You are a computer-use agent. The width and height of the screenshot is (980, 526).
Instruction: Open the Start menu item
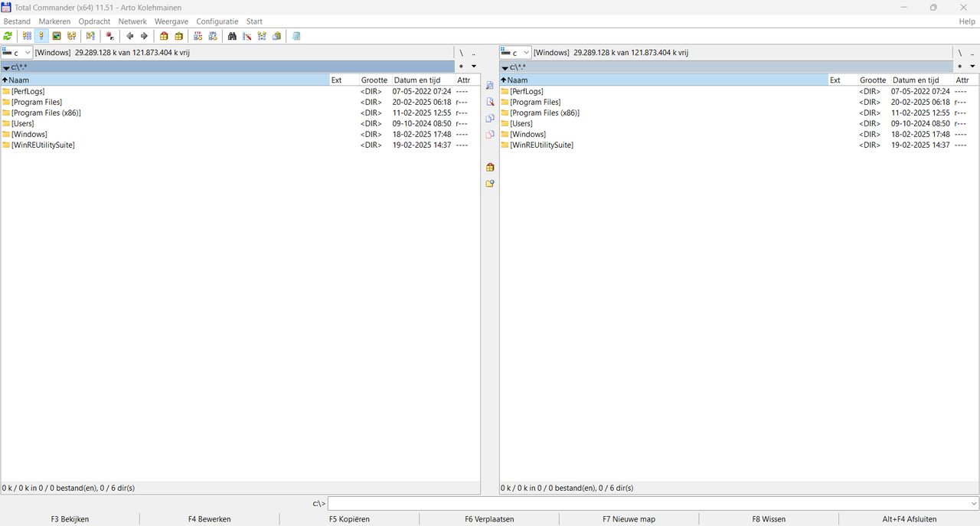click(x=254, y=21)
